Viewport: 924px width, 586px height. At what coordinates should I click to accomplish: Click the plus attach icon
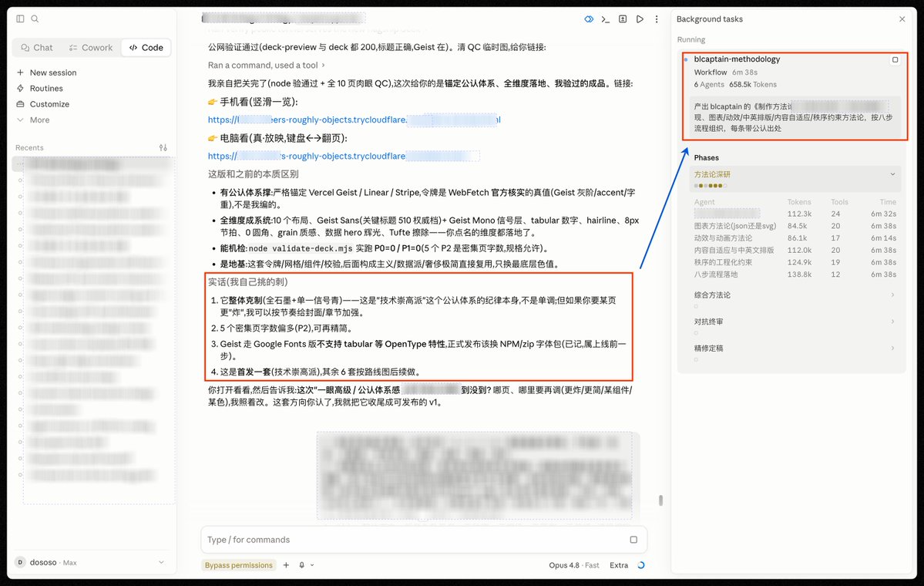click(286, 565)
